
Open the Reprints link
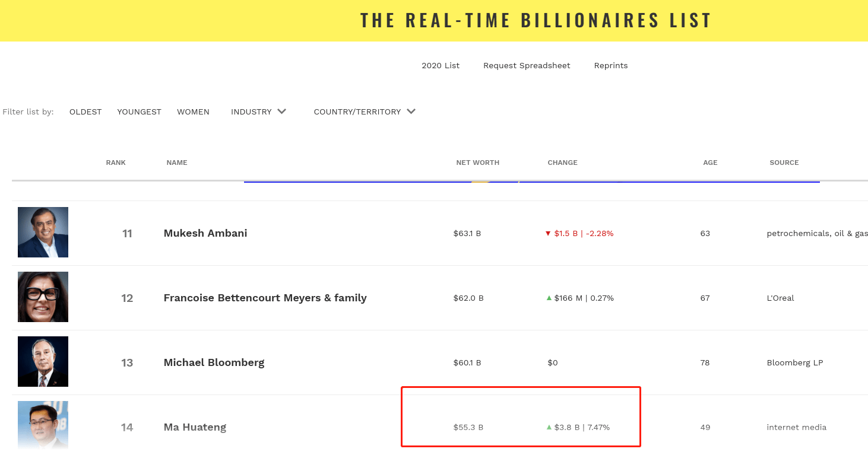coord(611,65)
